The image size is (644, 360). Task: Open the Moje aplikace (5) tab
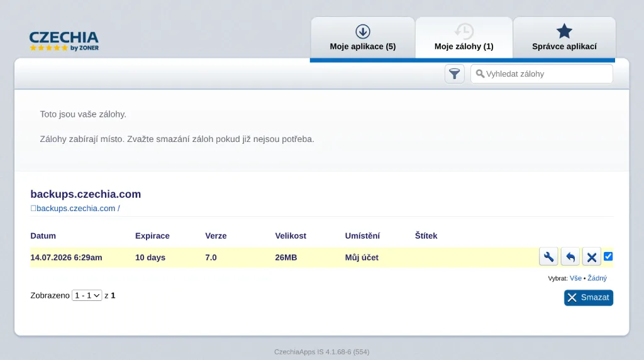[363, 38]
